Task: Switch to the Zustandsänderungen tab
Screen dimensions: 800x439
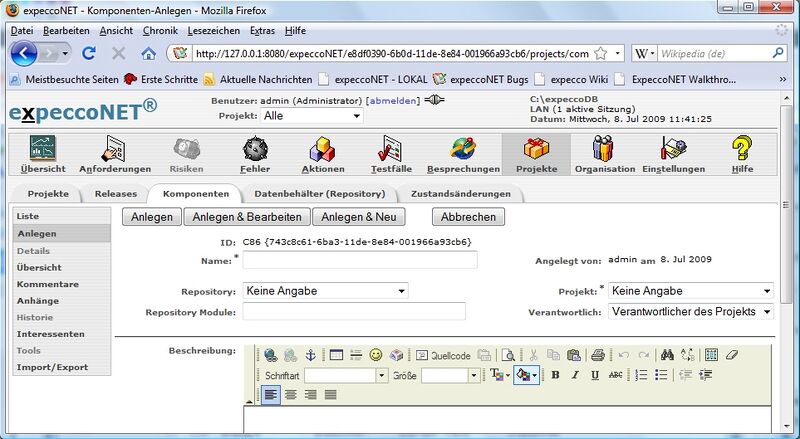Action: click(461, 194)
